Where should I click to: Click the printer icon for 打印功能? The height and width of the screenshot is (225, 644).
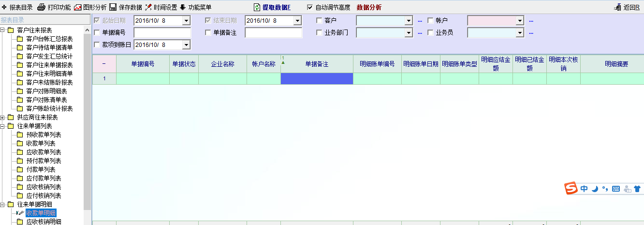[42, 7]
